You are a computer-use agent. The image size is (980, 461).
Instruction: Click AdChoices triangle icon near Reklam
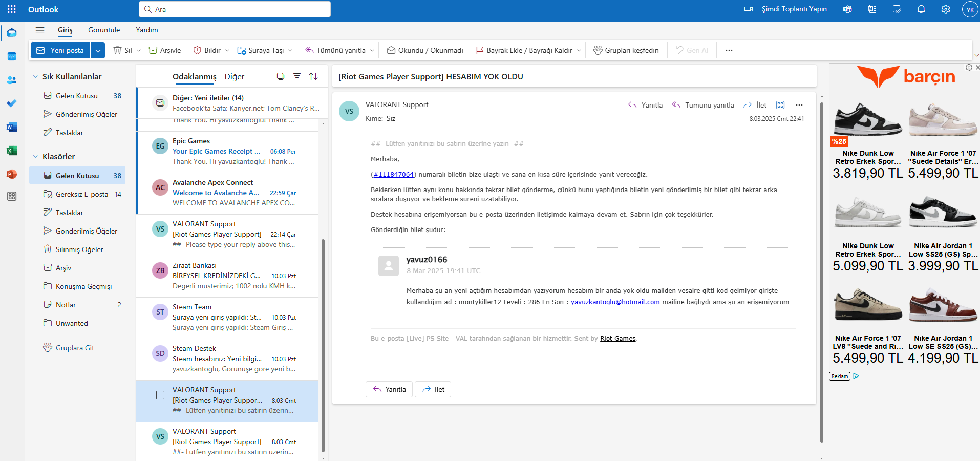click(856, 376)
